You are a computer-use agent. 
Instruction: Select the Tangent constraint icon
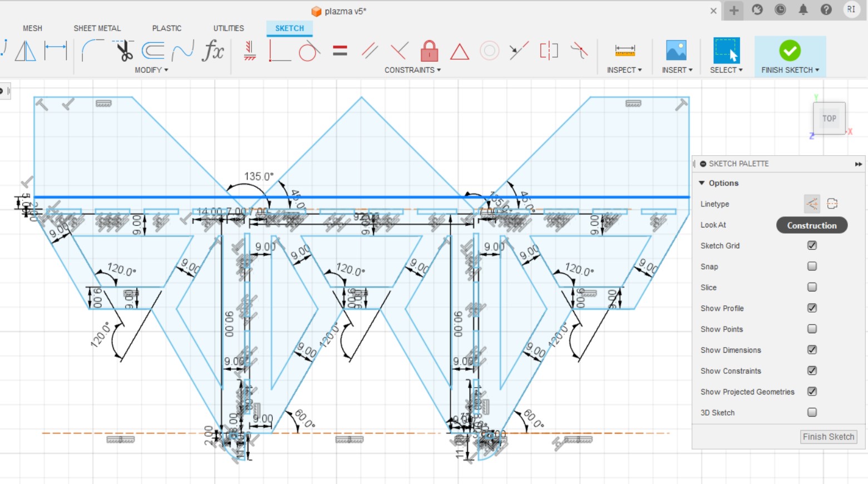pos(309,51)
